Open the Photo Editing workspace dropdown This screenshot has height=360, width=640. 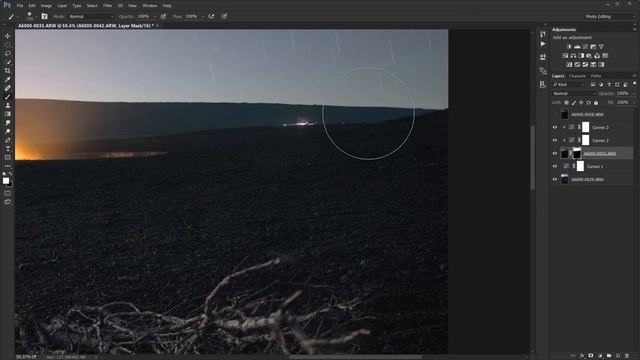tap(610, 16)
